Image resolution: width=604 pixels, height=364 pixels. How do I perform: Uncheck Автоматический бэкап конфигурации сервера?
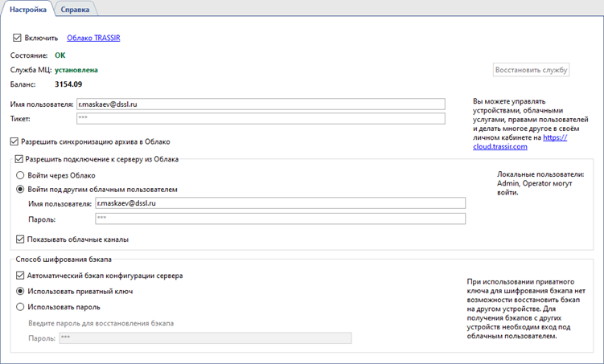tap(20, 276)
